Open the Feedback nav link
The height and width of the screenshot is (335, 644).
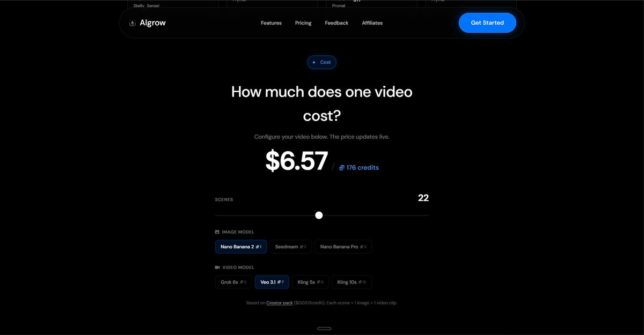336,23
